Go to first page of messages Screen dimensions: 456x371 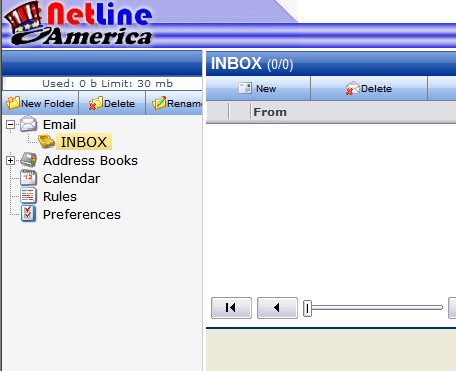[x=231, y=308]
